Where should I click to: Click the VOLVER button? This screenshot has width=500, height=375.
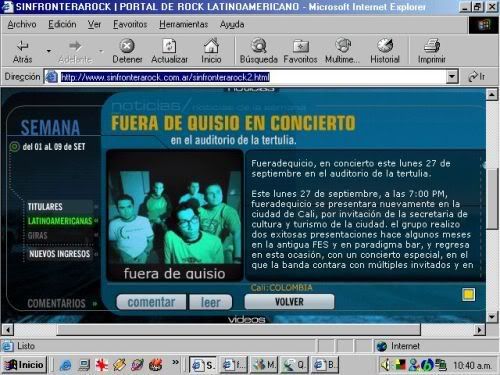tap(289, 302)
